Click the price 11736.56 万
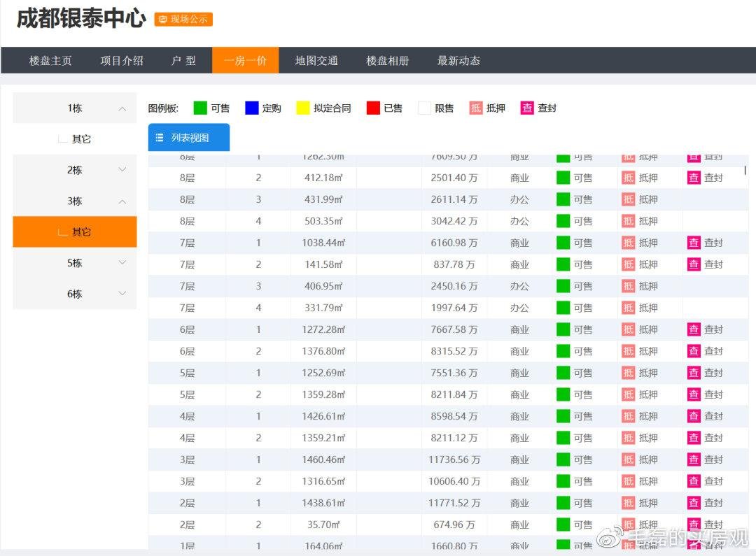This screenshot has width=756, height=556. pos(454,459)
